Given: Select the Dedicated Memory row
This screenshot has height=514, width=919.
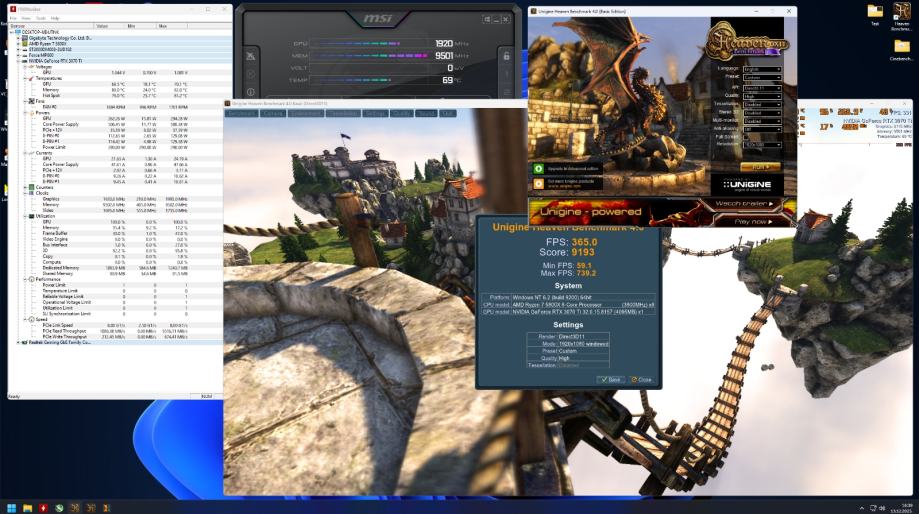Looking at the screenshot, I should coord(114,268).
